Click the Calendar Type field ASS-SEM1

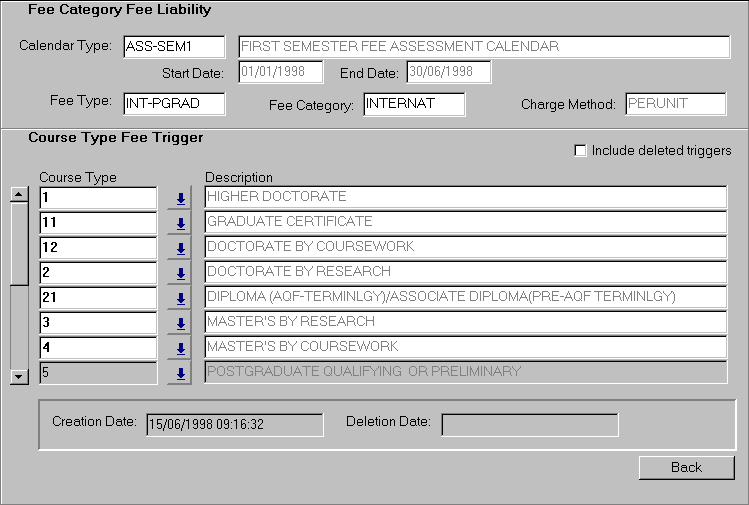click(x=174, y=47)
